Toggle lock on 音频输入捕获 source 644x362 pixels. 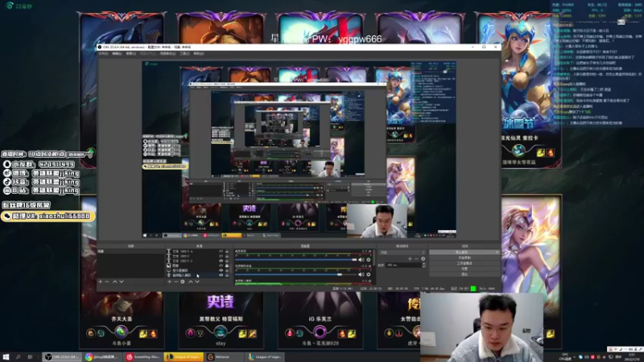click(227, 275)
